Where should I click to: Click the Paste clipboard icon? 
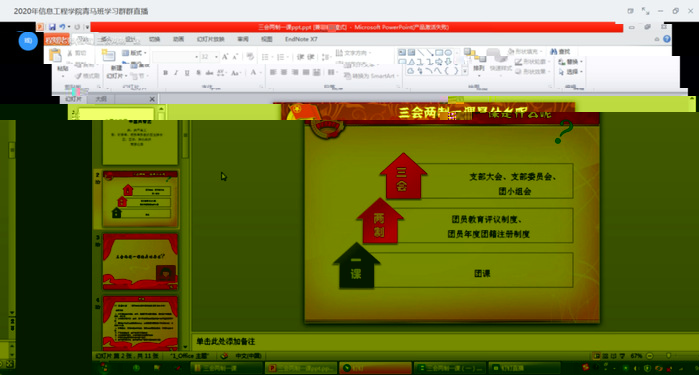pos(55,55)
